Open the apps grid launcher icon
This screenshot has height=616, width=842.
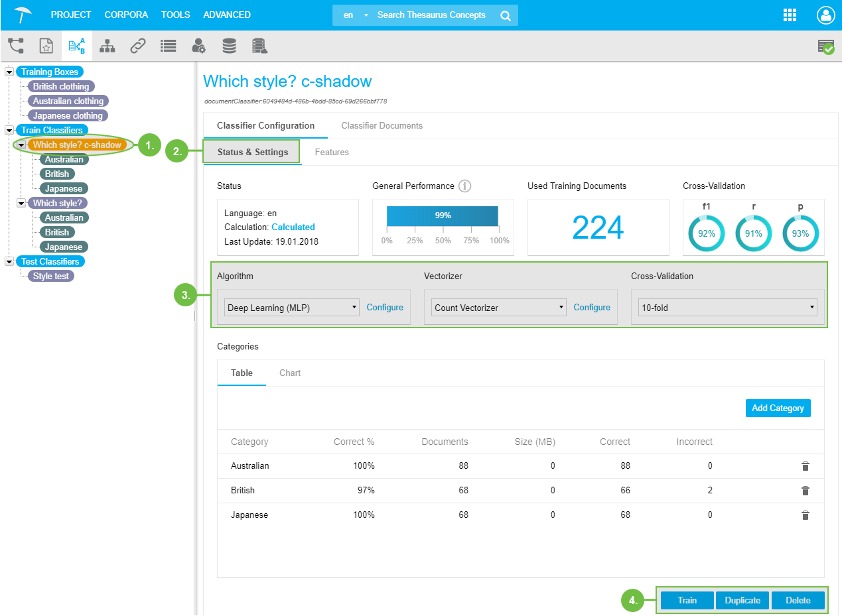[x=790, y=15]
